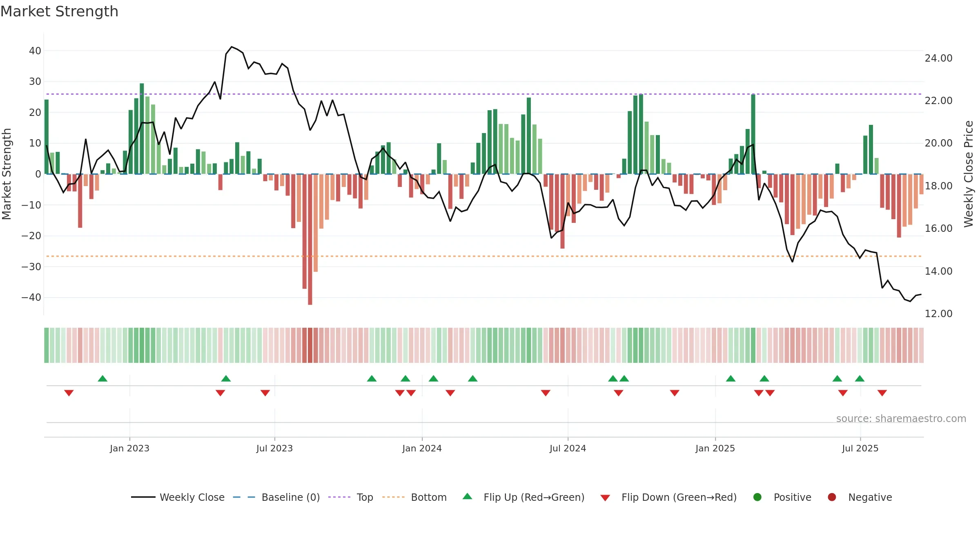Image resolution: width=980 pixels, height=551 pixels.
Task: Click the Market Strength y-axis title
Action: [x=7, y=174]
